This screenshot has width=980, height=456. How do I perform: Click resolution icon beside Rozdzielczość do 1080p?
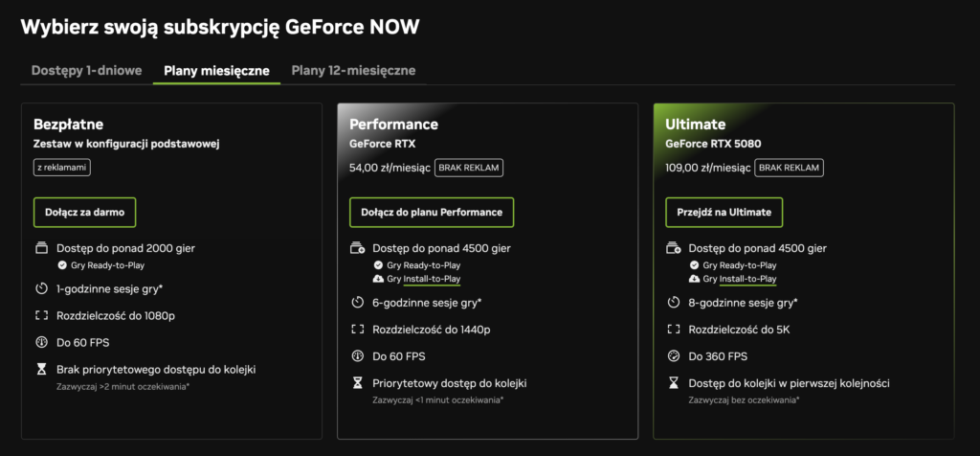[42, 316]
